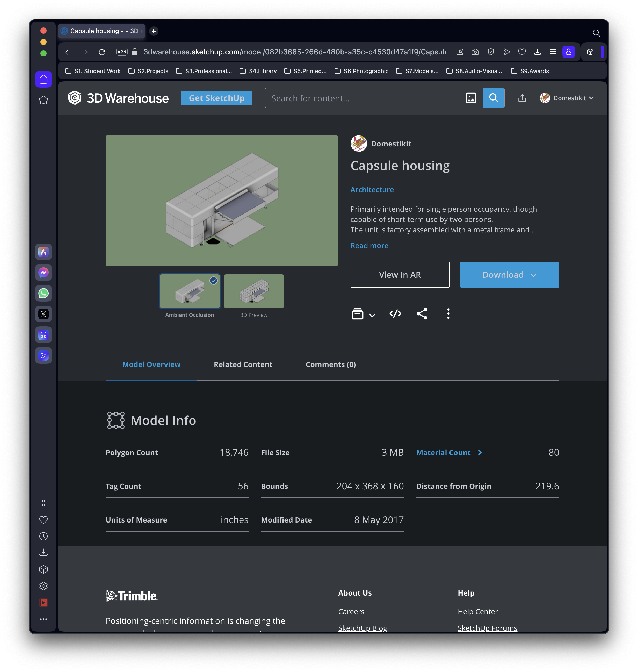Open Messenger in the sidebar
Viewport: 638px width, 672px height.
[44, 273]
